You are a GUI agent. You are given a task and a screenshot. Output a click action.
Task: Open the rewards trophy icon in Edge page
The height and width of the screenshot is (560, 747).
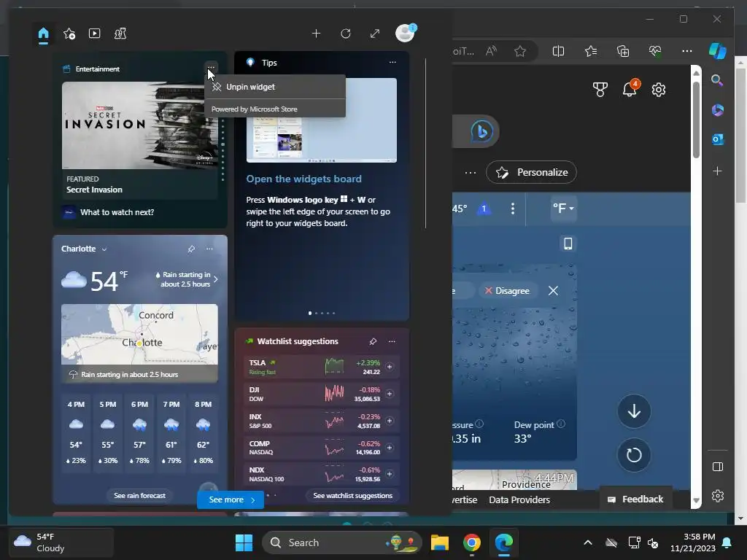pyautogui.click(x=600, y=90)
